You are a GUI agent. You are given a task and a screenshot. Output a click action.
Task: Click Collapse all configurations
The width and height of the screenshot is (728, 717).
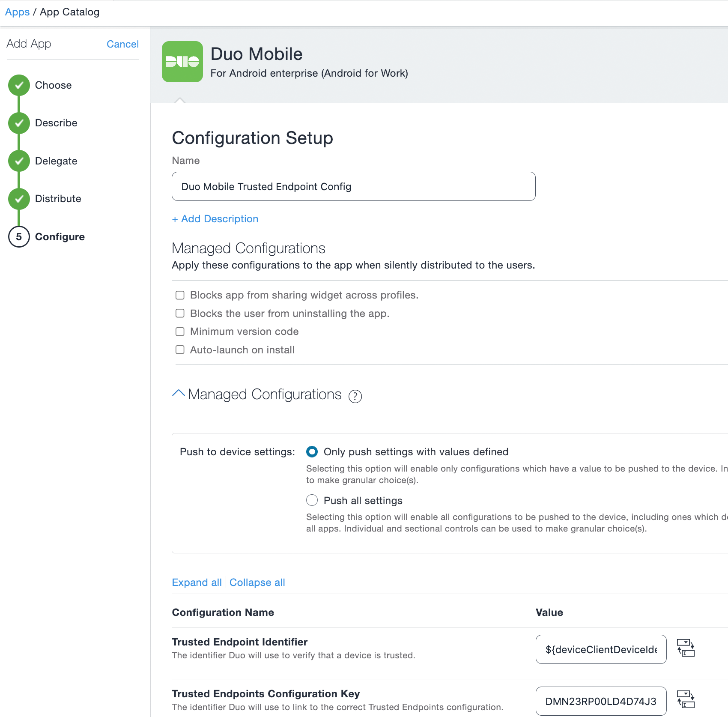257,582
